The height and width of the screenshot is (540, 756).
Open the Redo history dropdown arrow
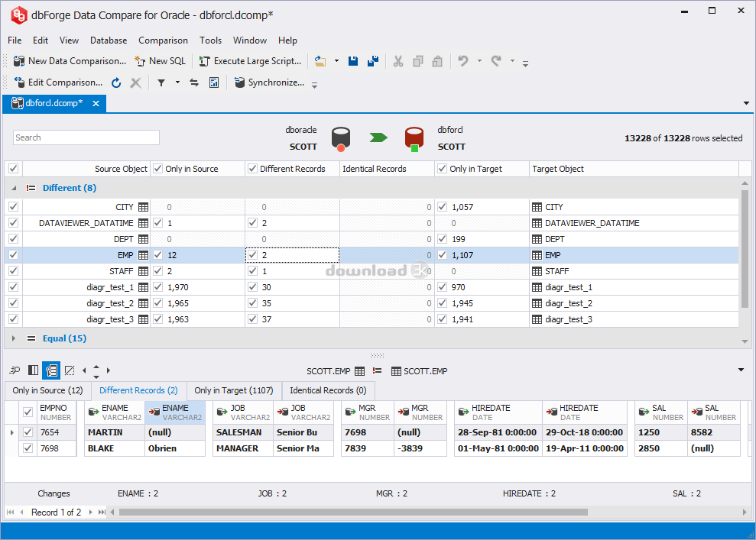(512, 61)
